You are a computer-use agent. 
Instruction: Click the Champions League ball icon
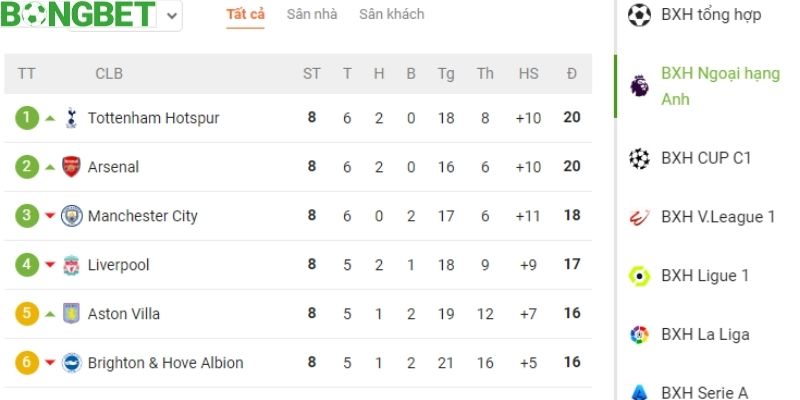pyautogui.click(x=639, y=158)
